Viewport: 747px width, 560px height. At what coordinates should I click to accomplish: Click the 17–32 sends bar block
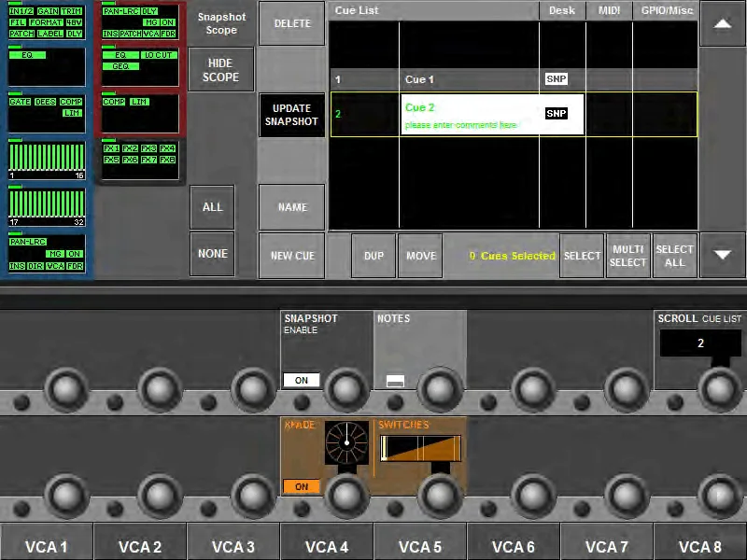point(47,207)
